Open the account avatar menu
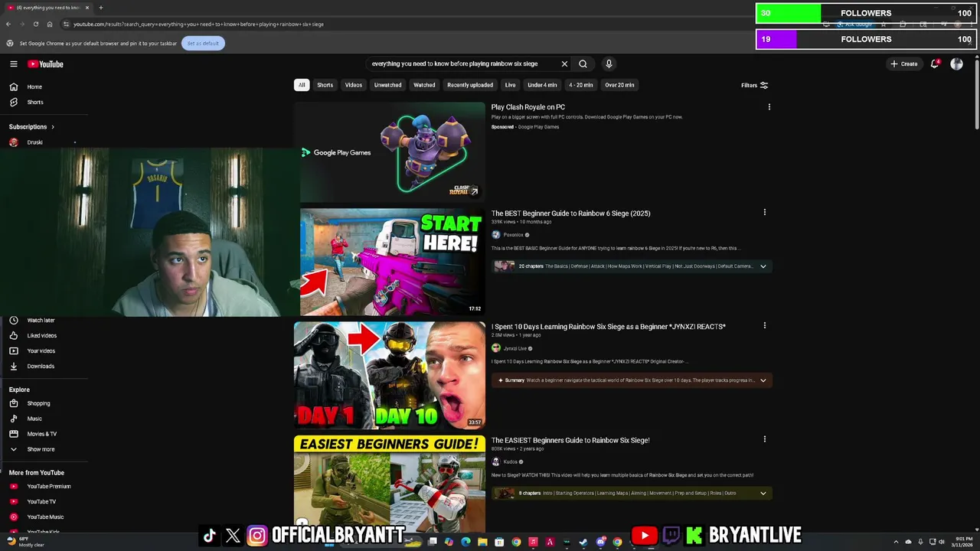 click(956, 64)
